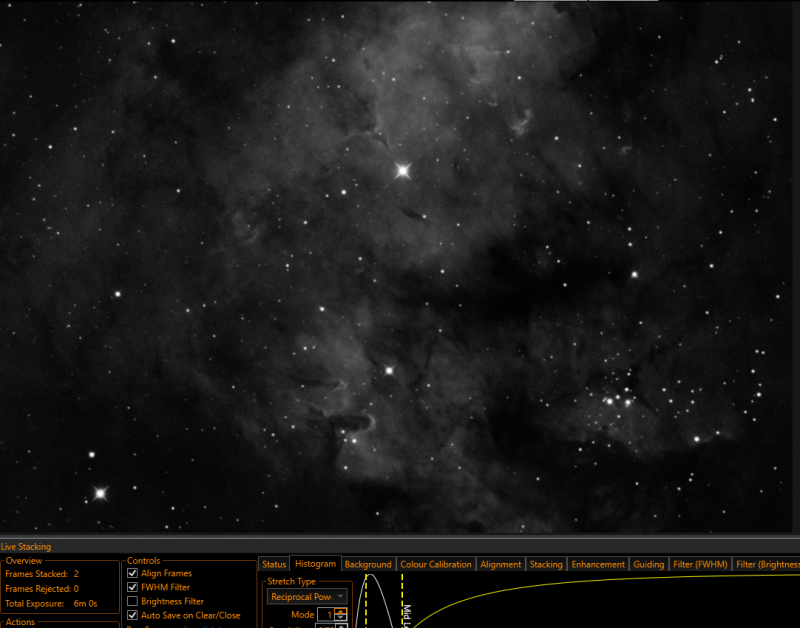Toggle Auto Save on Clear/Close
The width and height of the screenshot is (800, 628).
132,615
